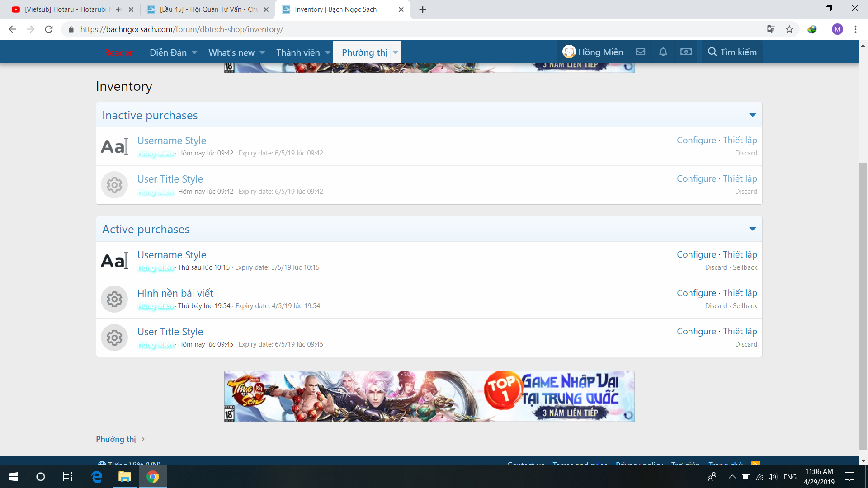This screenshot has height=488, width=868.
Task: Click the money/credits icon in navbar
Action: [x=686, y=52]
